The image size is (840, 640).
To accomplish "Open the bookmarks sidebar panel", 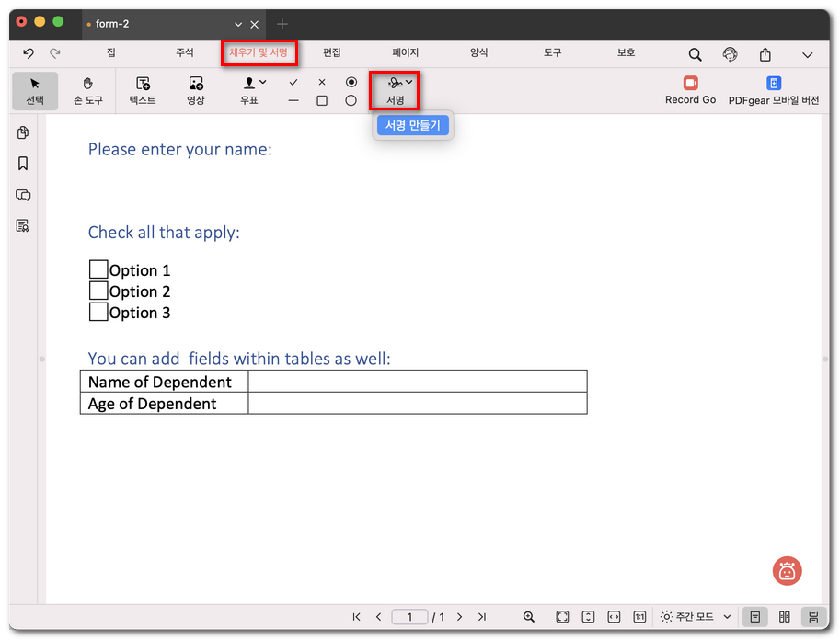I will [x=23, y=164].
